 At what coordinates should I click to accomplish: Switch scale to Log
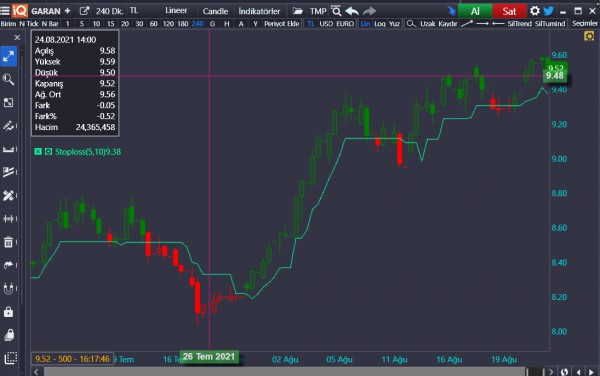point(380,24)
